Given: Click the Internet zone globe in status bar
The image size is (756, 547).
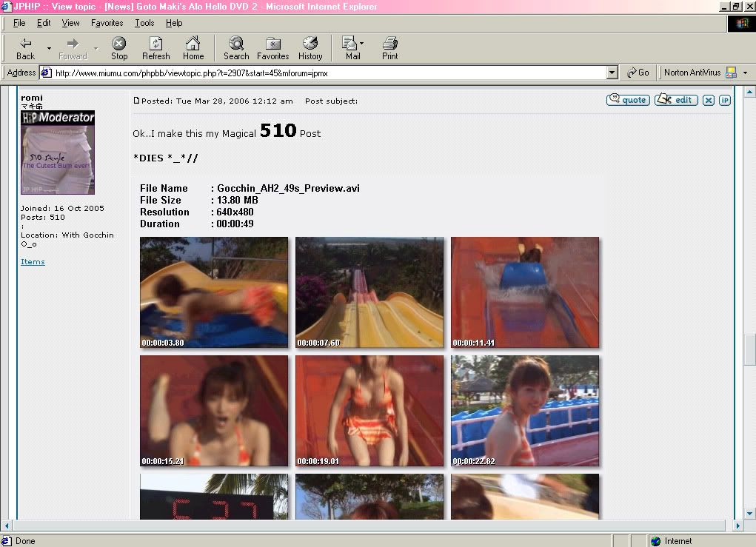Looking at the screenshot, I should tap(655, 541).
